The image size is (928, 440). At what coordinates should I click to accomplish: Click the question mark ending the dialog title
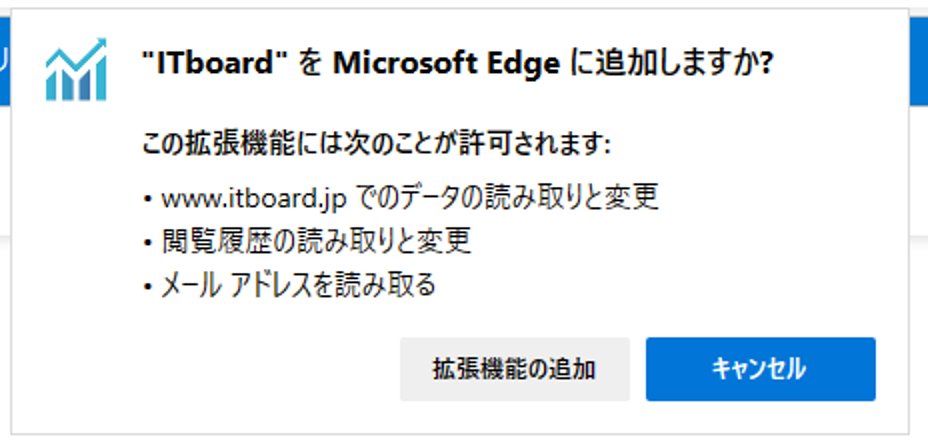[x=766, y=64]
